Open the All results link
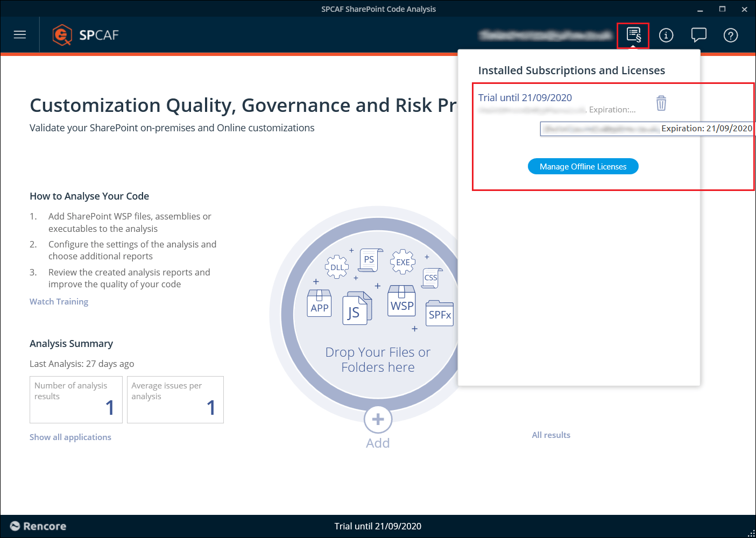 tap(551, 435)
